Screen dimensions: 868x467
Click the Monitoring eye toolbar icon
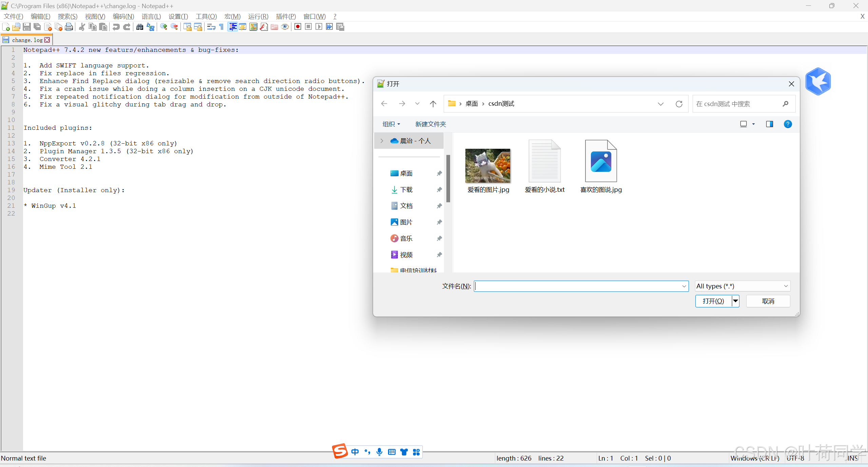[x=285, y=27]
